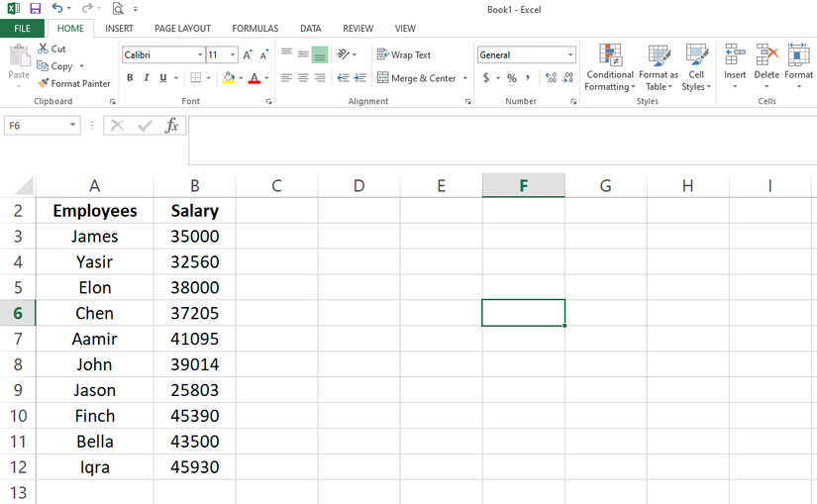Click the Merge & Center button
Image resolution: width=817 pixels, height=504 pixels.
point(417,78)
